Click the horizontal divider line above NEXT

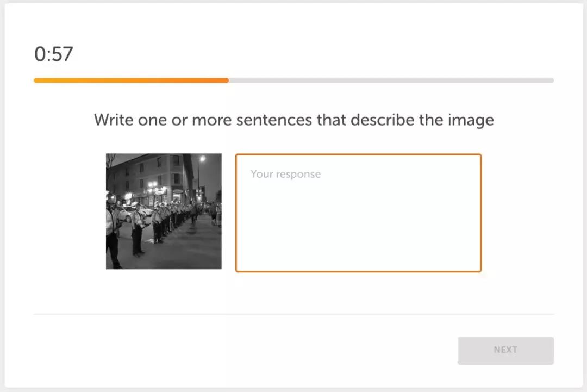coord(293,314)
